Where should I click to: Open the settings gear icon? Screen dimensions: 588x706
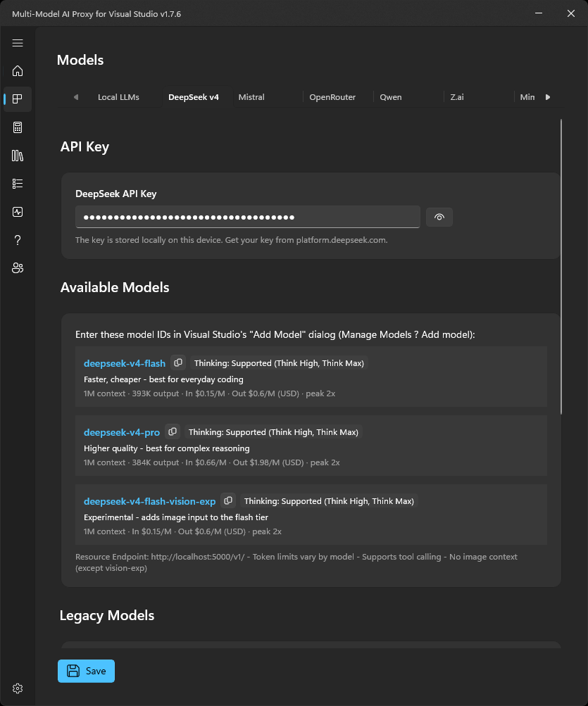(18, 688)
